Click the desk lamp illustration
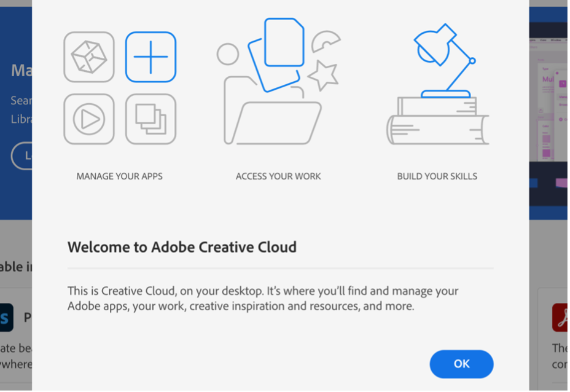This screenshot has width=570, height=392. (x=445, y=60)
